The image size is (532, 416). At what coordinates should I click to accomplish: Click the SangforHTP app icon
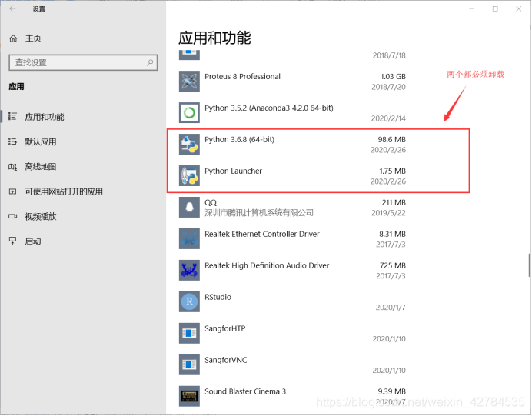pos(189,333)
